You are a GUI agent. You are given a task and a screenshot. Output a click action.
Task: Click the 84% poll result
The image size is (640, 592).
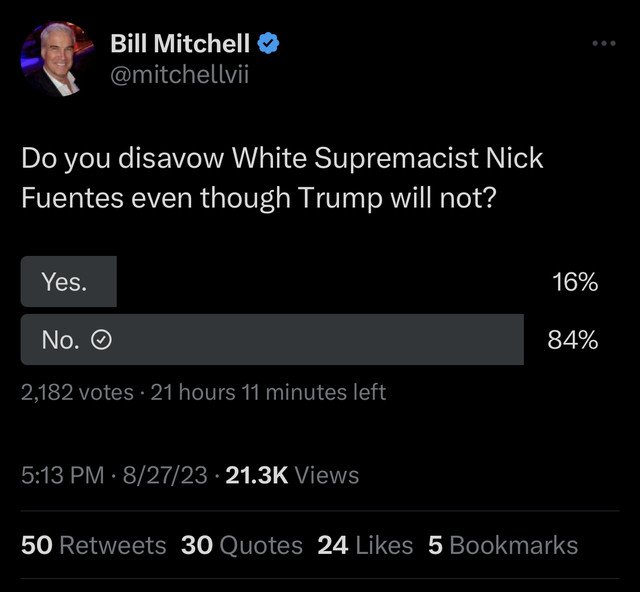[573, 340]
